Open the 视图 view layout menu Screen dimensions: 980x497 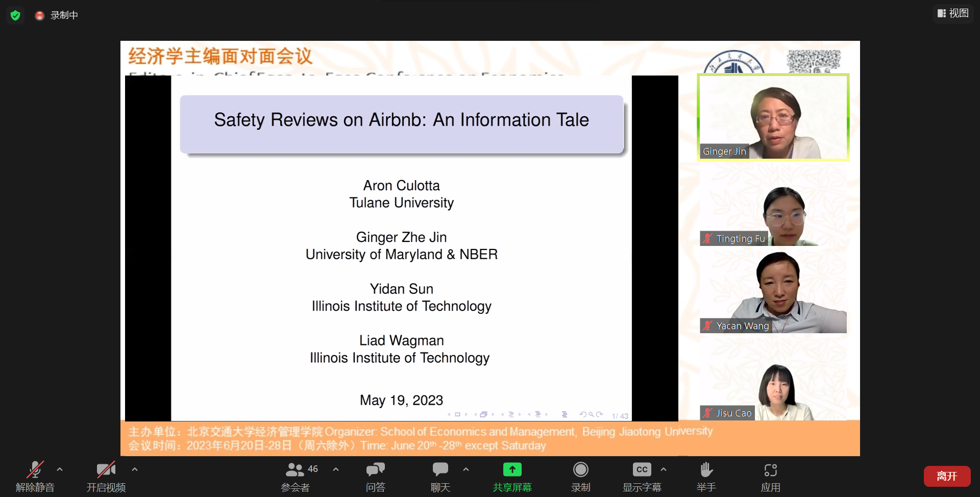(953, 13)
